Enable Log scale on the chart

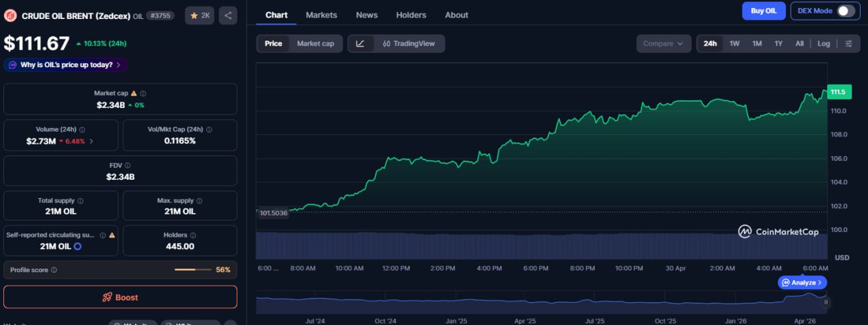(823, 43)
